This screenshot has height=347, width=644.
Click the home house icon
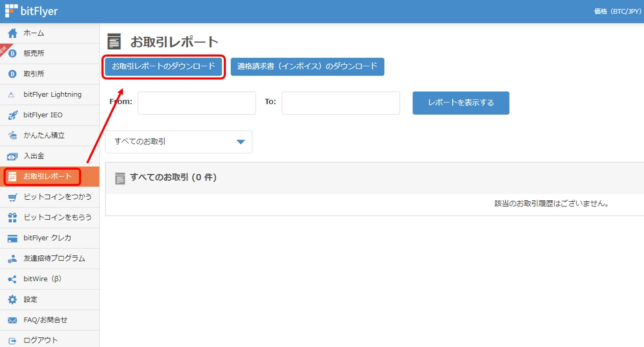[x=13, y=33]
